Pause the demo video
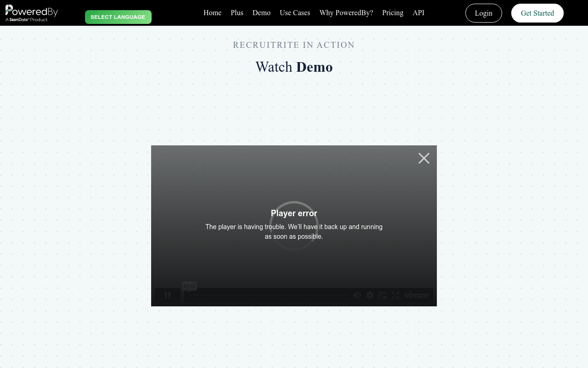 tap(168, 295)
